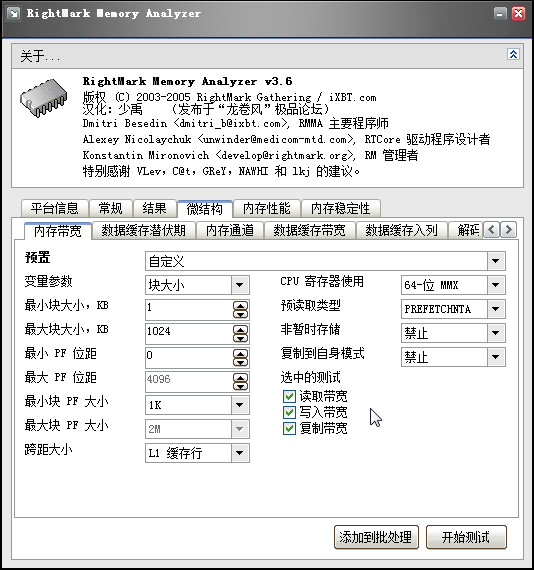The height and width of the screenshot is (570, 534).
Task: Click the memory chip logo image
Action: pos(44,98)
